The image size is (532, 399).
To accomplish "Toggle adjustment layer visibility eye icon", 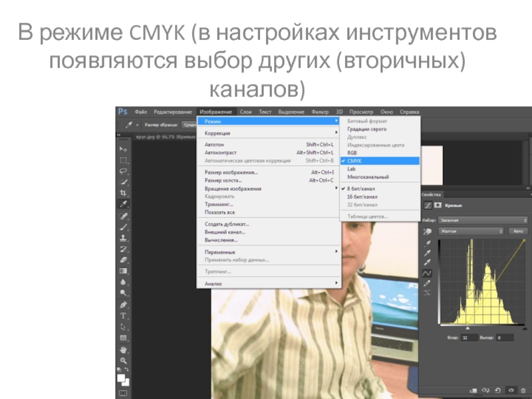I will 511,390.
